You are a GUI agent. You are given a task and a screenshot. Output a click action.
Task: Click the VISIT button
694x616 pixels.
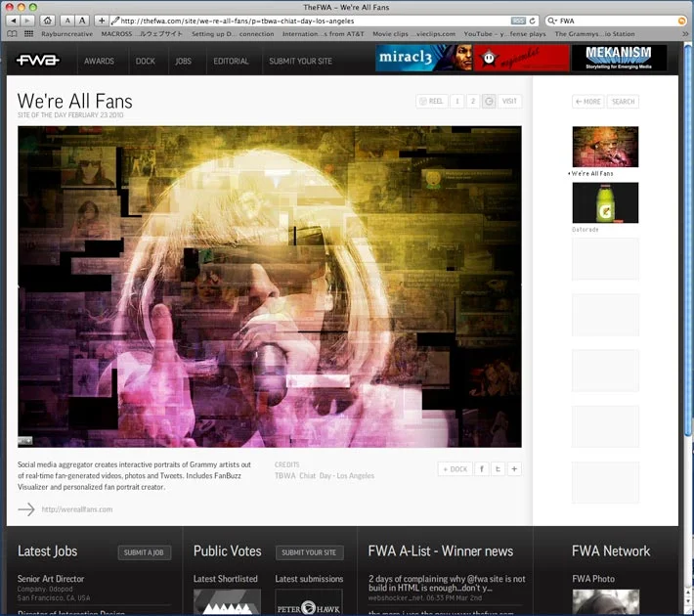509,102
